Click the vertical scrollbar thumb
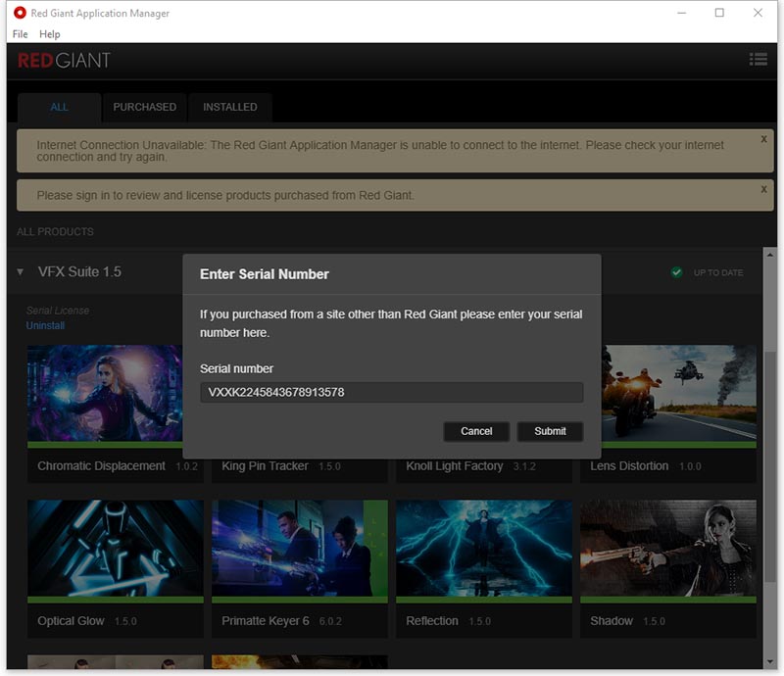This screenshot has height=676, width=784. (x=770, y=466)
